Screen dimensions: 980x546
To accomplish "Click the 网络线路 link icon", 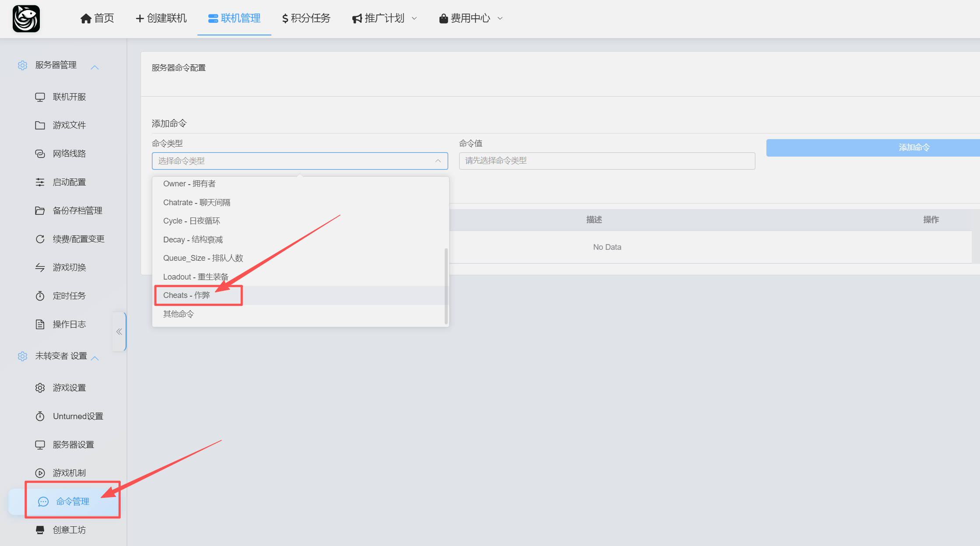I will (40, 154).
